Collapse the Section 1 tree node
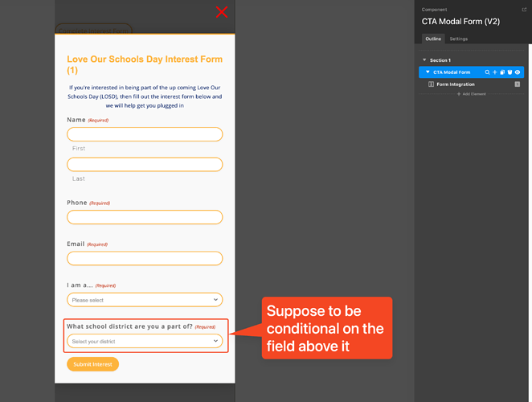532x402 pixels. (424, 60)
